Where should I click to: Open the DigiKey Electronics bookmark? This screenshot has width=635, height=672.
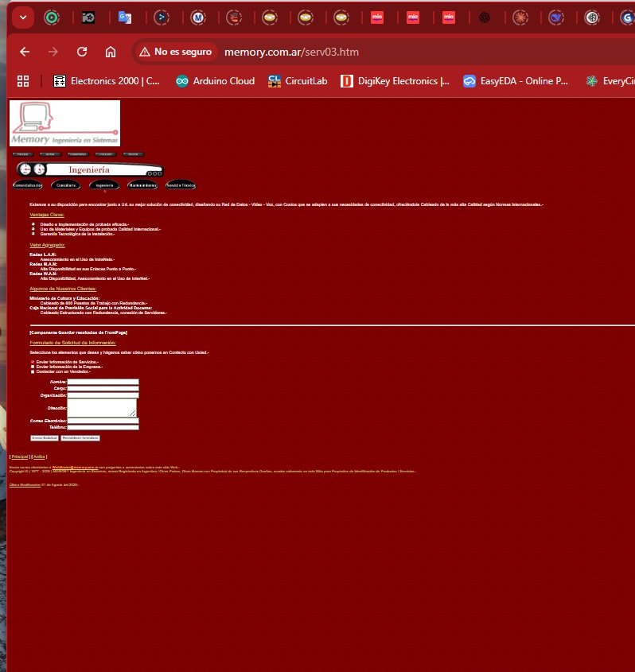(x=395, y=81)
